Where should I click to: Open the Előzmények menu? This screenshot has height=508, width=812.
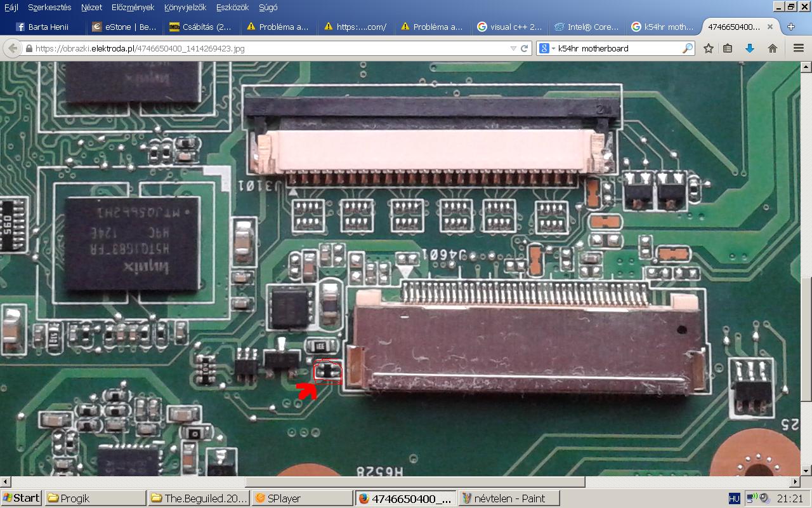pos(133,7)
